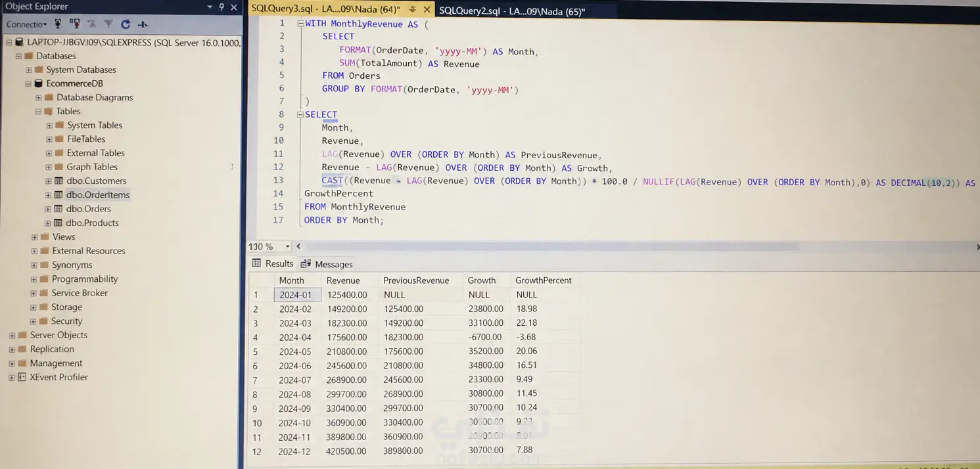Collapse the WITH MonthlyRevenue code outline
980x469 pixels.
coord(301,24)
